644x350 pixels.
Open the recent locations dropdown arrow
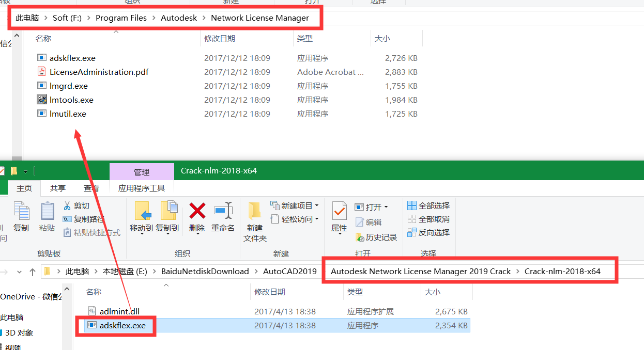click(20, 271)
